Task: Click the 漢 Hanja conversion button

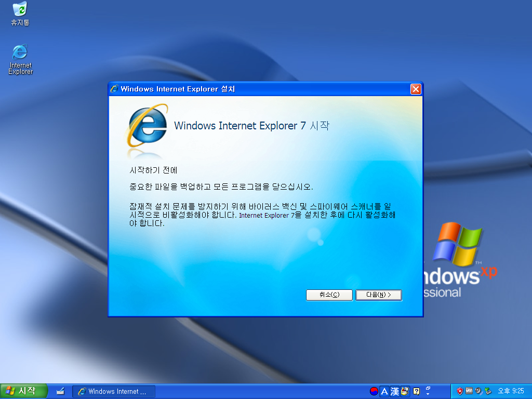Action: [395, 391]
